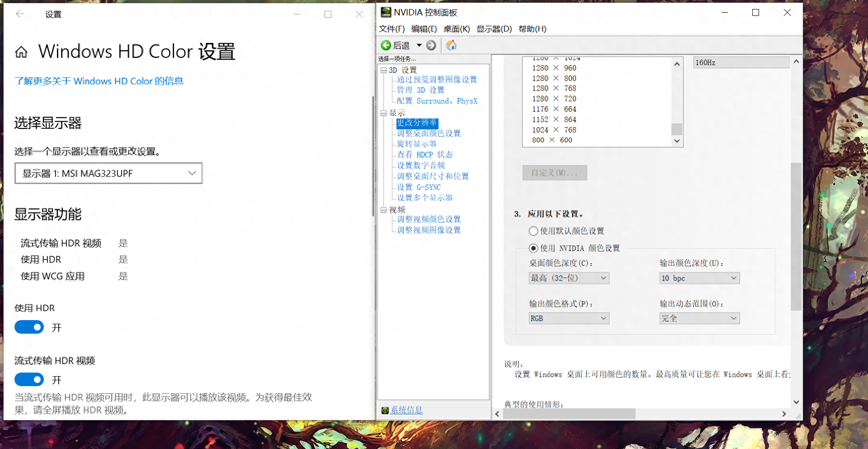Screen dimensions: 868x449
Task: Open the 文件(F) menu
Action: coord(392,29)
